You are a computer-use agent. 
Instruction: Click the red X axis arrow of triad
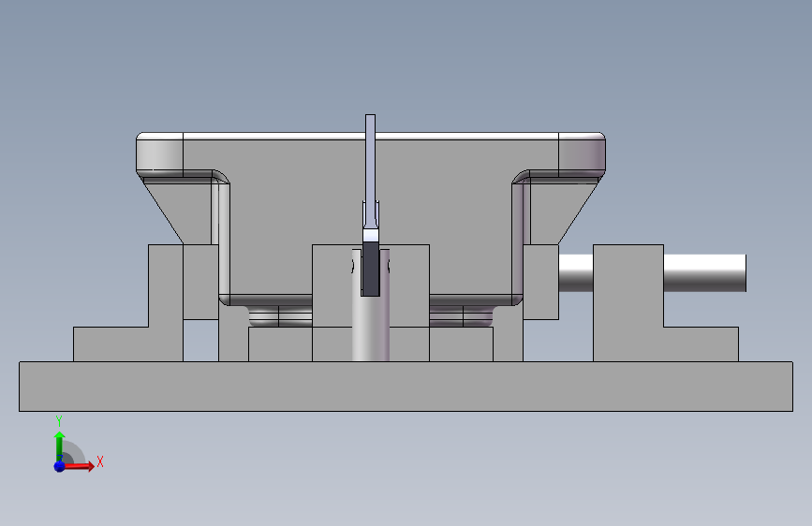(78, 466)
